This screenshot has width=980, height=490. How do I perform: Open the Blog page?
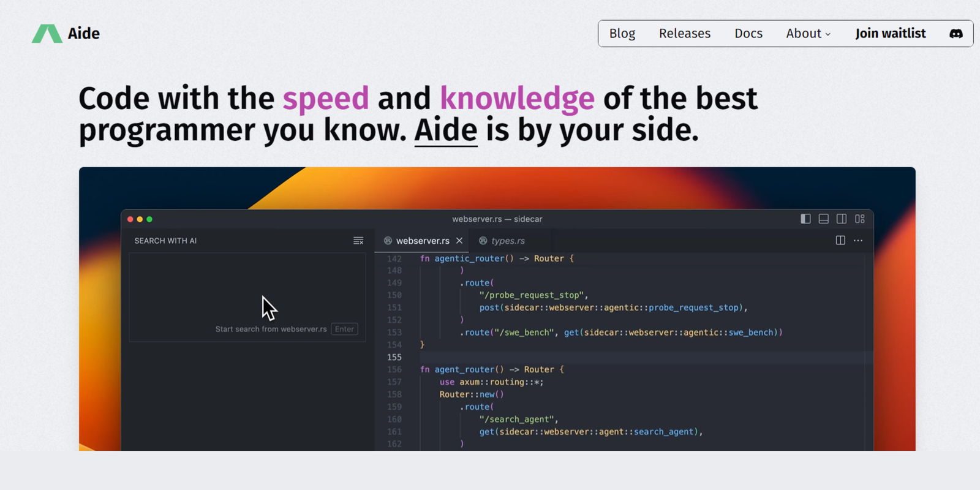(622, 34)
